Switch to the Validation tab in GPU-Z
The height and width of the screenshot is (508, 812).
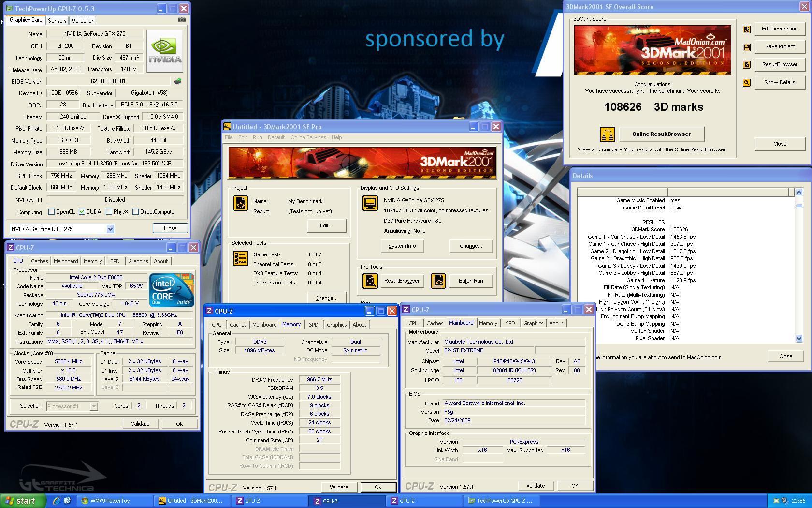[83, 20]
